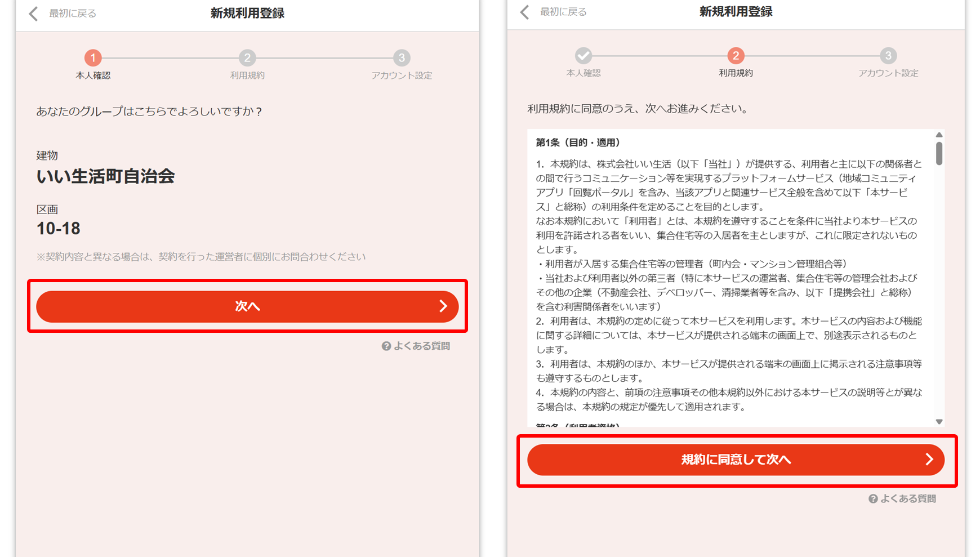Open the よくある質問 link in the right panel
The width and height of the screenshot is (980, 557).
pos(902,499)
